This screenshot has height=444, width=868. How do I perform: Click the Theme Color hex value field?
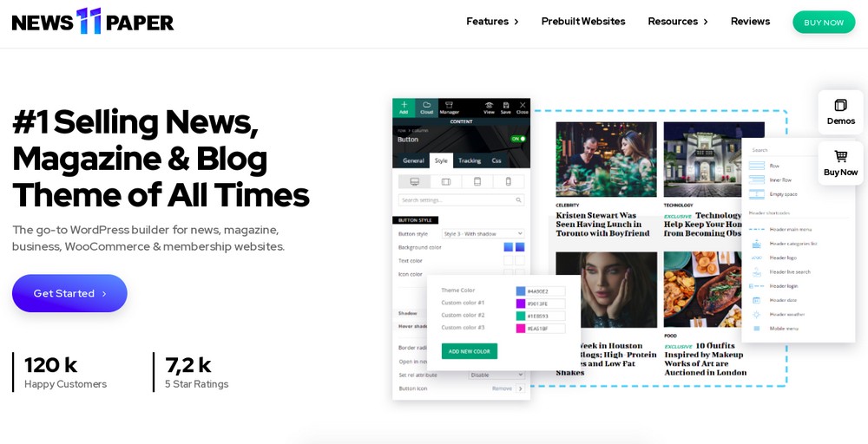tap(545, 291)
